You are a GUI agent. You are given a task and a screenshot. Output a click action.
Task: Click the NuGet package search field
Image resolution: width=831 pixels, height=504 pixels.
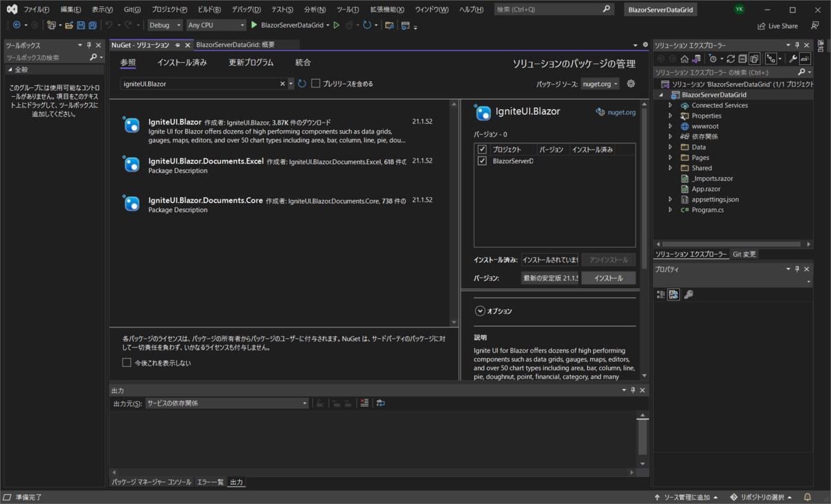(199, 84)
